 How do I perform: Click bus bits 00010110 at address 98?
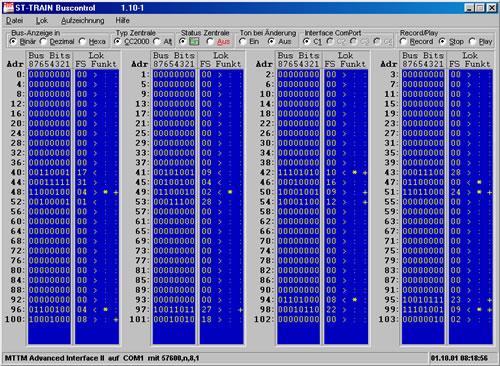click(298, 310)
